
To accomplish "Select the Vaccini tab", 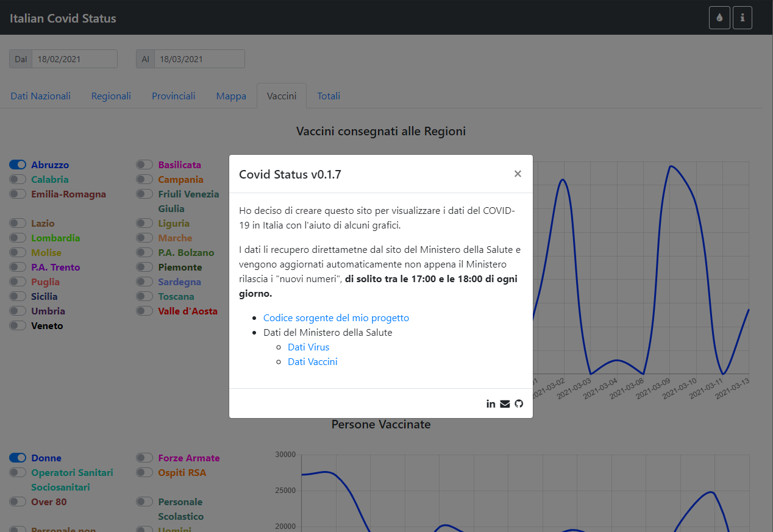I will click(x=282, y=96).
